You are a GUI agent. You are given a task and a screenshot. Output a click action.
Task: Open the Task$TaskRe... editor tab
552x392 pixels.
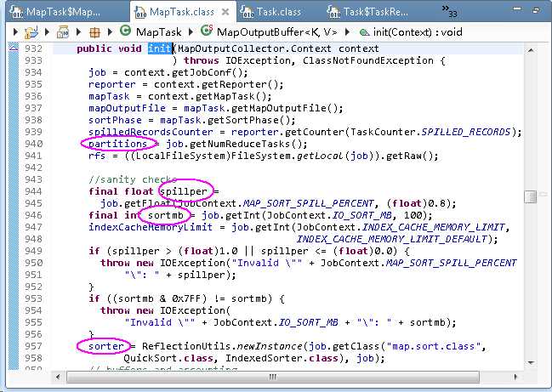[367, 12]
